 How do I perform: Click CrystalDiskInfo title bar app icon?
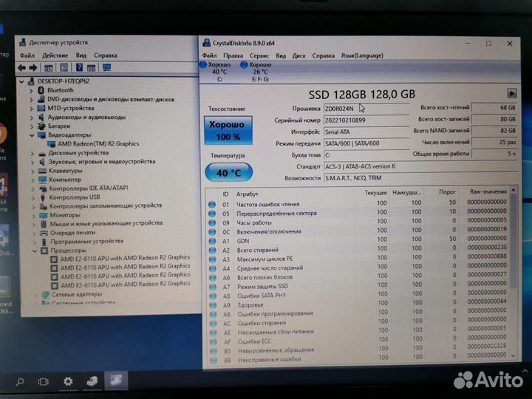206,43
